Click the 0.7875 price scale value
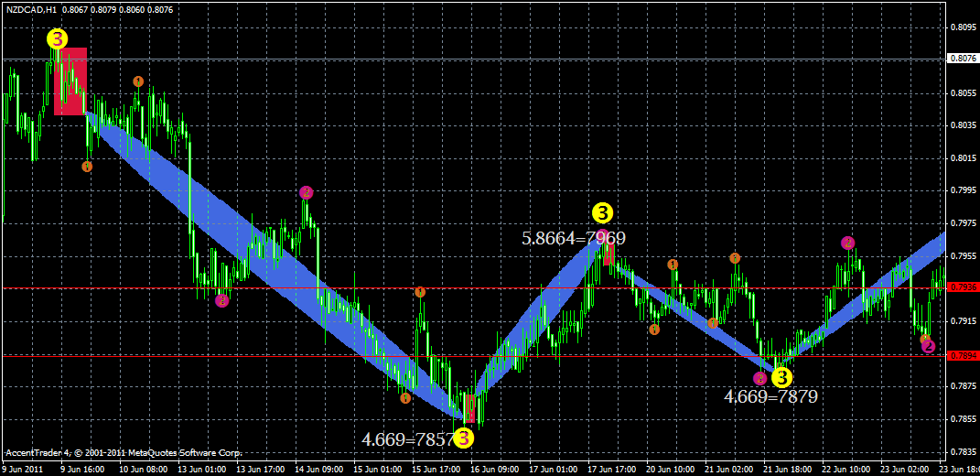Viewport: 980px width, 476px height. [964, 386]
